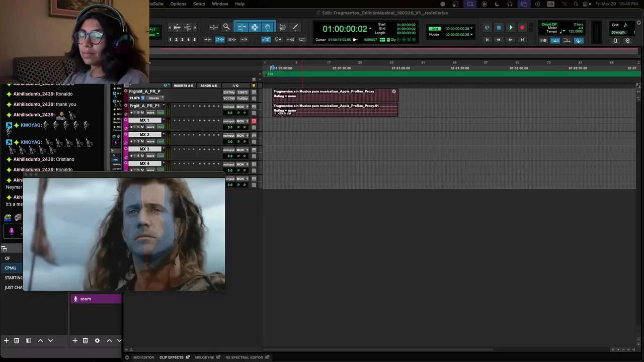644x362 pixels.
Task: Click the Link Edit windows icon
Action: (302, 40)
